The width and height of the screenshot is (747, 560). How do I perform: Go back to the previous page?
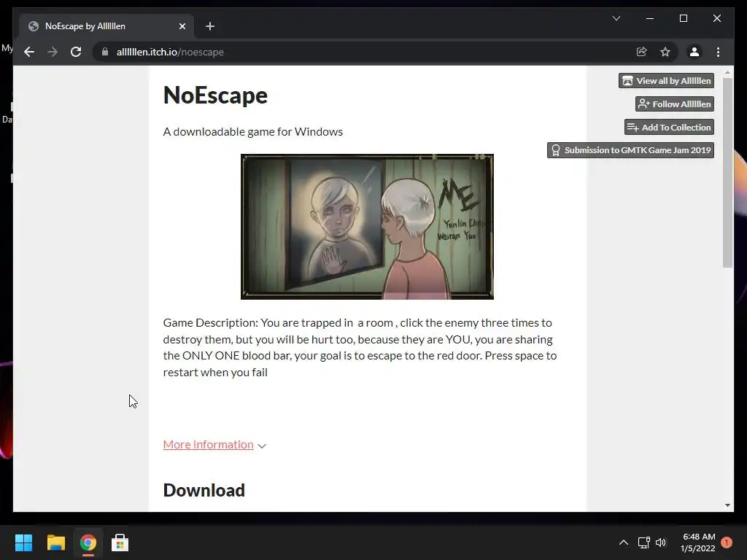click(x=29, y=52)
